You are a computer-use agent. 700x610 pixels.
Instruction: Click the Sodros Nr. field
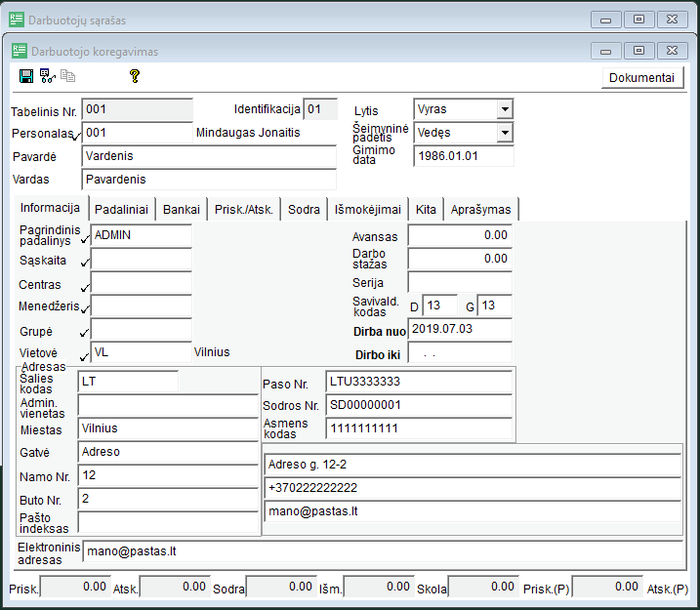tap(419, 405)
